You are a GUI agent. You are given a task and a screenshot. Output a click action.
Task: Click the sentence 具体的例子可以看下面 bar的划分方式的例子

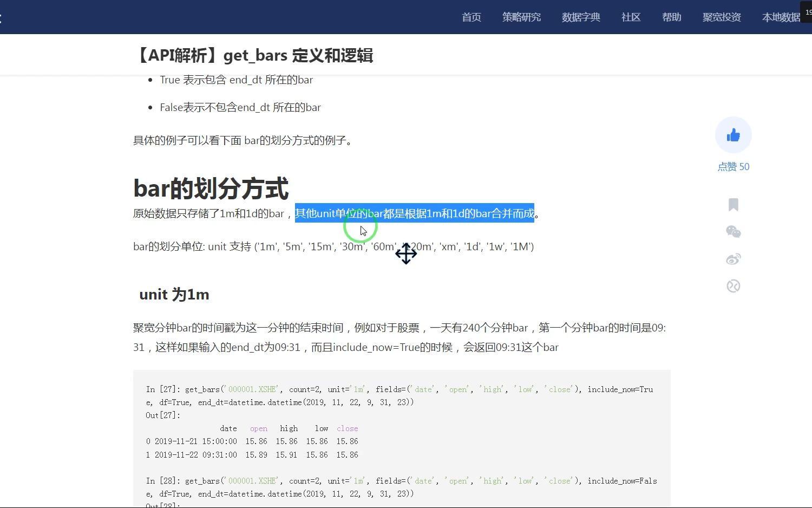243,140
